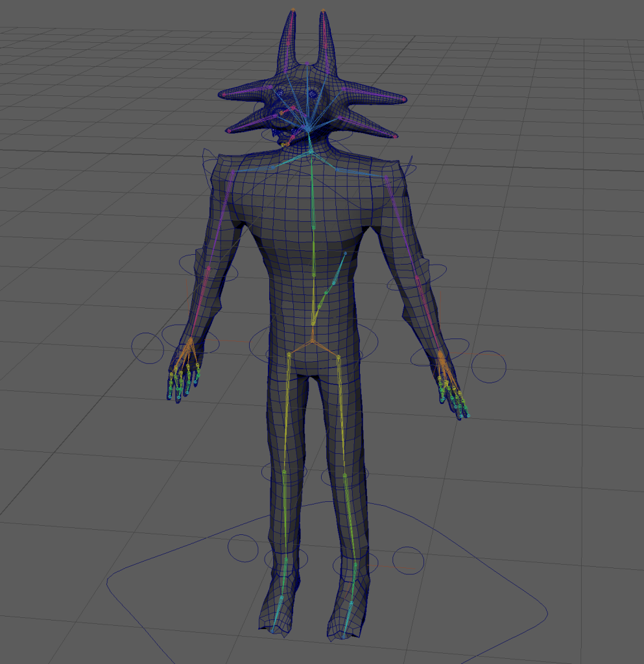
Task: Select the detached circle control right of the right foot
Action: [x=408, y=560]
